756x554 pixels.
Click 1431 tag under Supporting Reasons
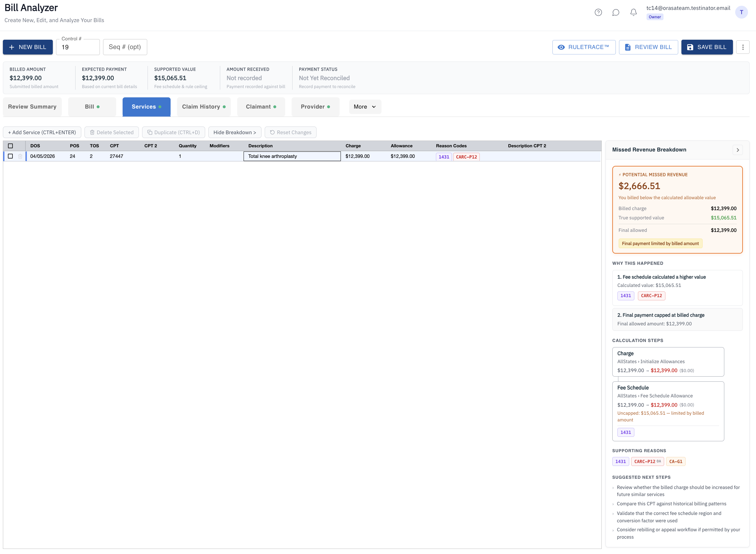pyautogui.click(x=621, y=462)
